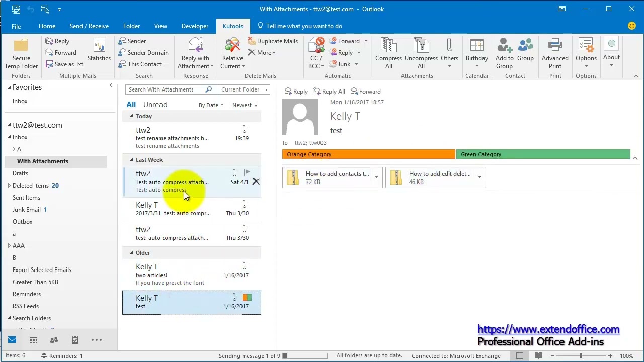Open the File tab
The image size is (644, 362).
point(16,26)
